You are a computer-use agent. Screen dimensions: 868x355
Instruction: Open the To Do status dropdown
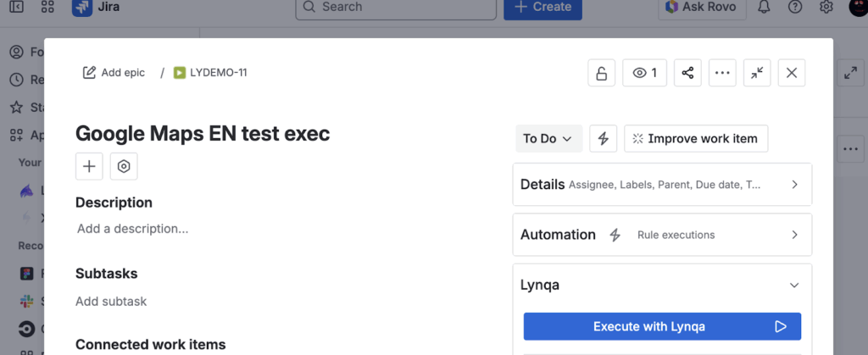pyautogui.click(x=548, y=138)
